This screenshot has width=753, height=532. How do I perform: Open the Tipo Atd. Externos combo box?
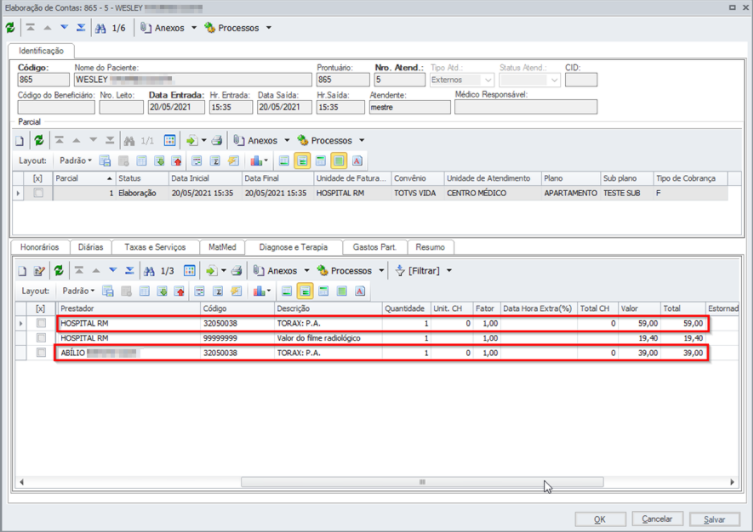click(462, 80)
